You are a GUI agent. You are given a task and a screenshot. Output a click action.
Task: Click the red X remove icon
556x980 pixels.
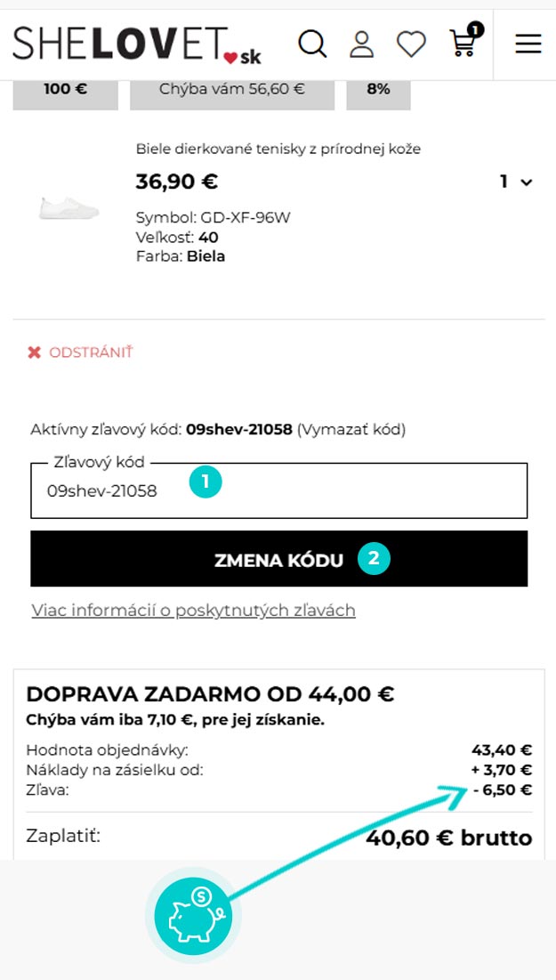point(34,352)
